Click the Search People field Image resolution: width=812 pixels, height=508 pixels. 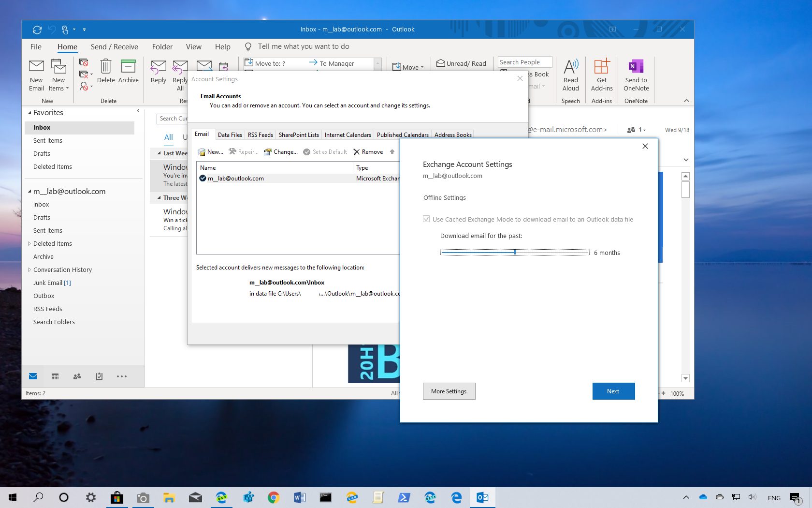[x=524, y=62]
